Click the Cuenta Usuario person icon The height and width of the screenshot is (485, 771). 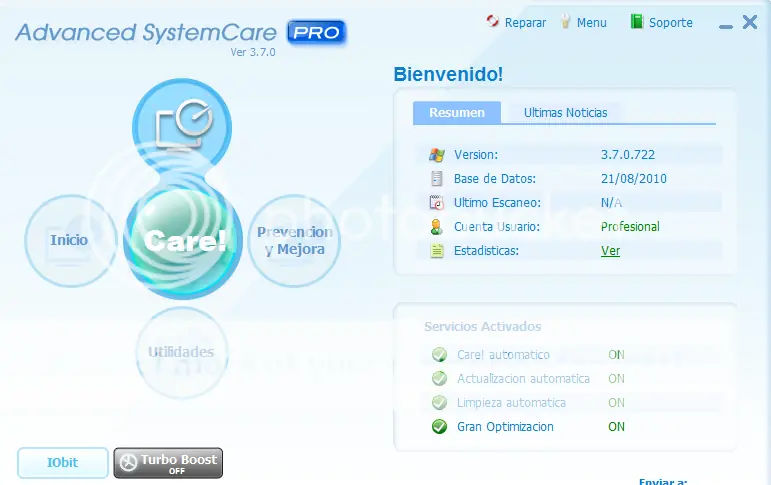click(x=436, y=227)
